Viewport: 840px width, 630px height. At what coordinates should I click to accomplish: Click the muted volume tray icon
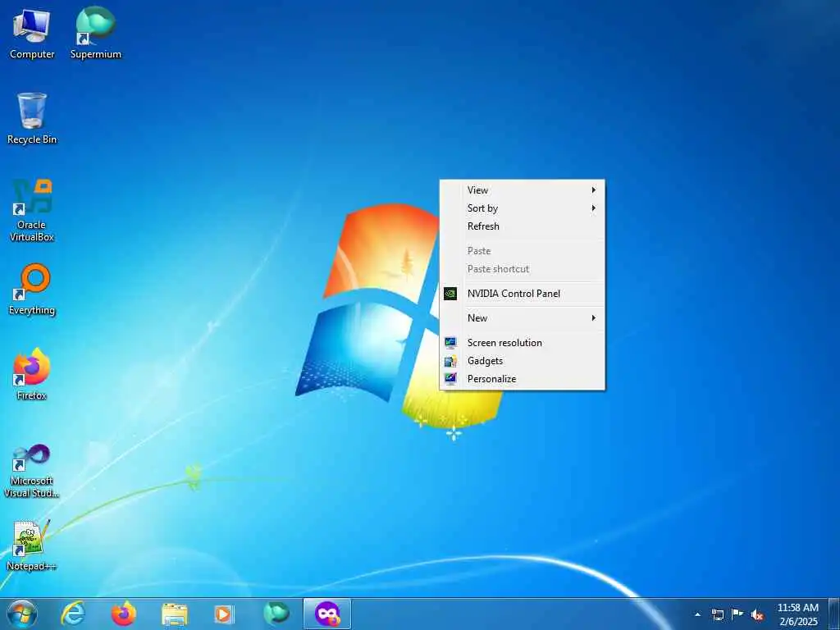[757, 614]
